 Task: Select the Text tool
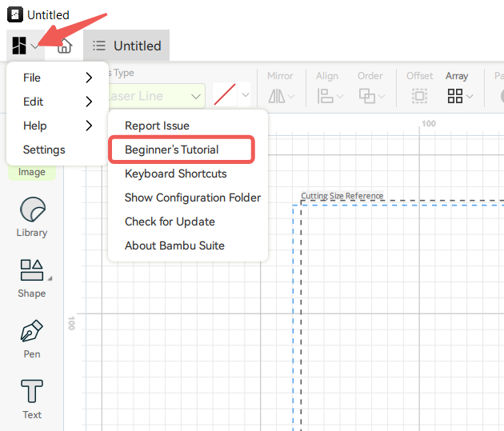[x=32, y=400]
